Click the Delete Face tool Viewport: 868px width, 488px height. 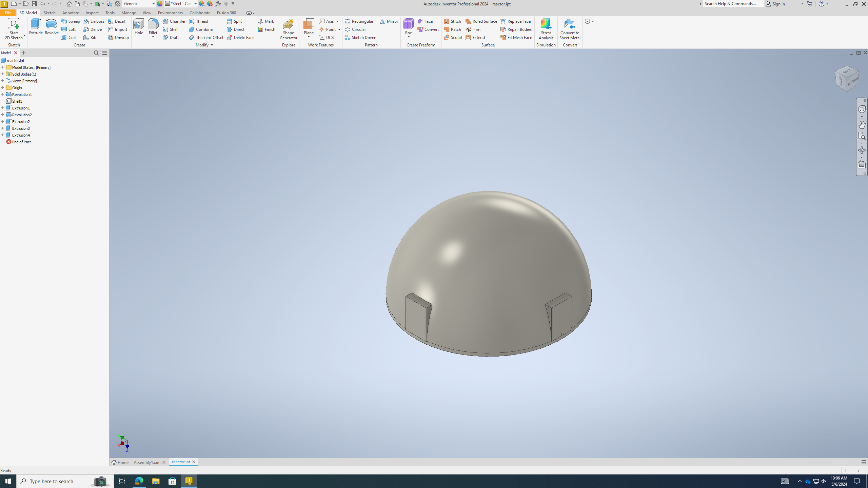pos(241,37)
